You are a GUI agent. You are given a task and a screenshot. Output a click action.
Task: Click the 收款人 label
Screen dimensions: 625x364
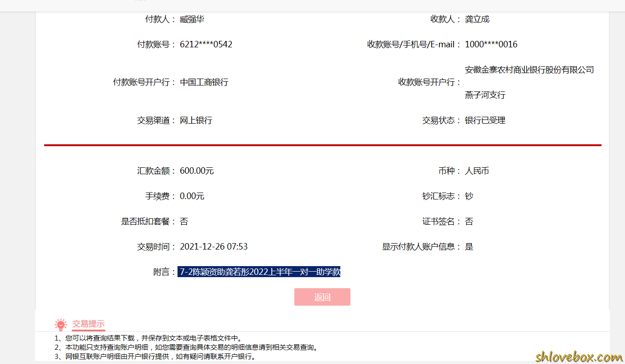[x=446, y=19]
